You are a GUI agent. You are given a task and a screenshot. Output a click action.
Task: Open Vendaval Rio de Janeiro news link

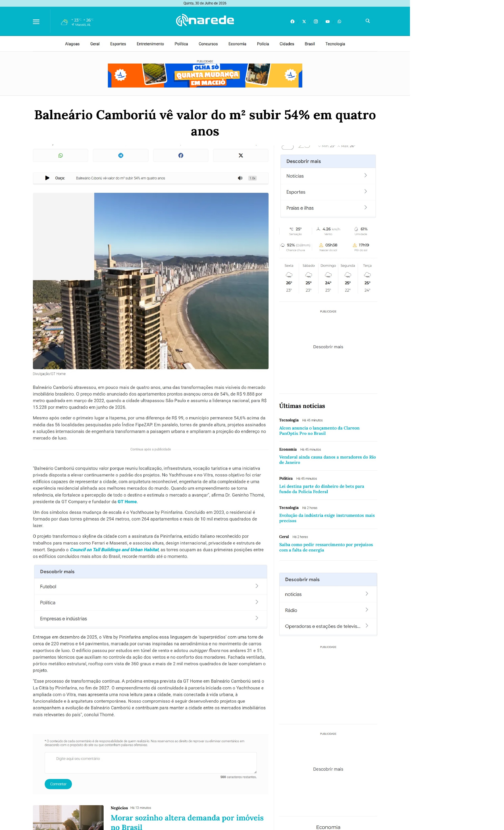click(x=327, y=459)
